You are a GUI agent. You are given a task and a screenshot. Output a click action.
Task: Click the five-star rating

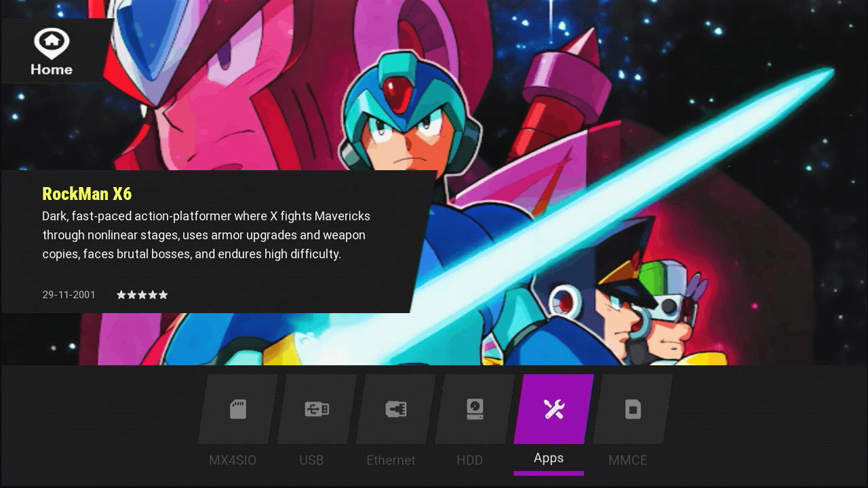click(x=142, y=295)
